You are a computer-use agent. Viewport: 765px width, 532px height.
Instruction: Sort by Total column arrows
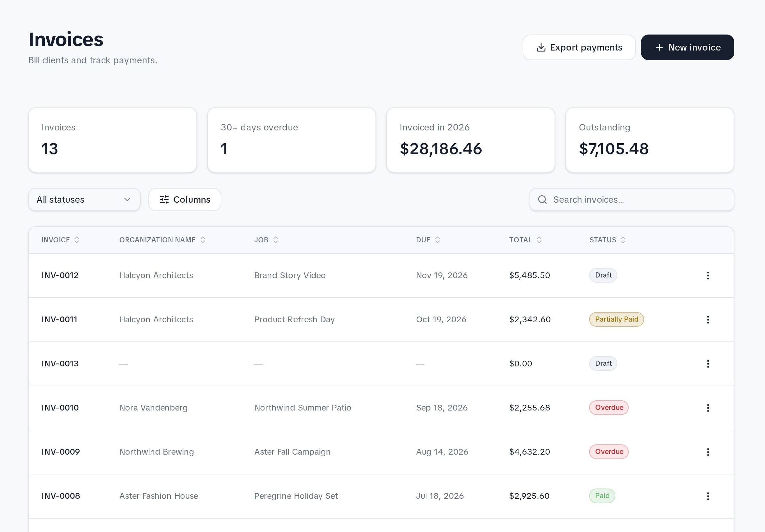[x=539, y=240]
